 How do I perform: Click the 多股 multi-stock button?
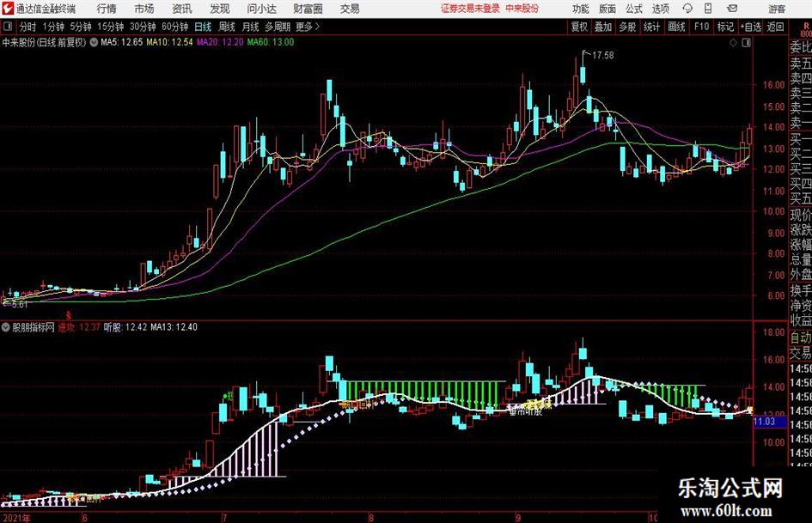(x=627, y=27)
